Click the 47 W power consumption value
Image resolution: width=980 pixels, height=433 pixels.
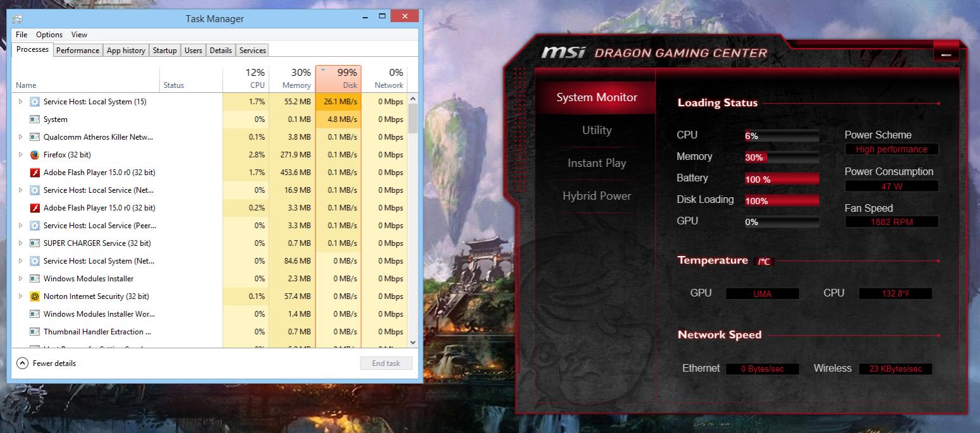click(x=892, y=186)
